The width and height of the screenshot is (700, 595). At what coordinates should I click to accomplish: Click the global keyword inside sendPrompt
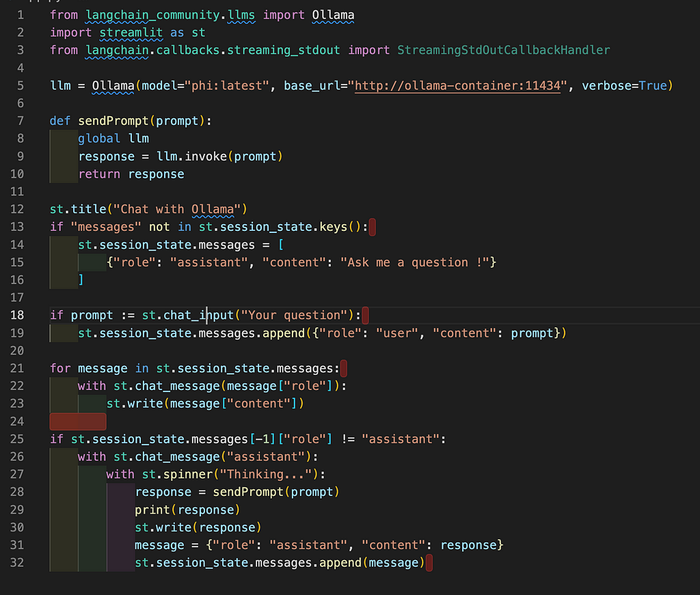click(99, 139)
